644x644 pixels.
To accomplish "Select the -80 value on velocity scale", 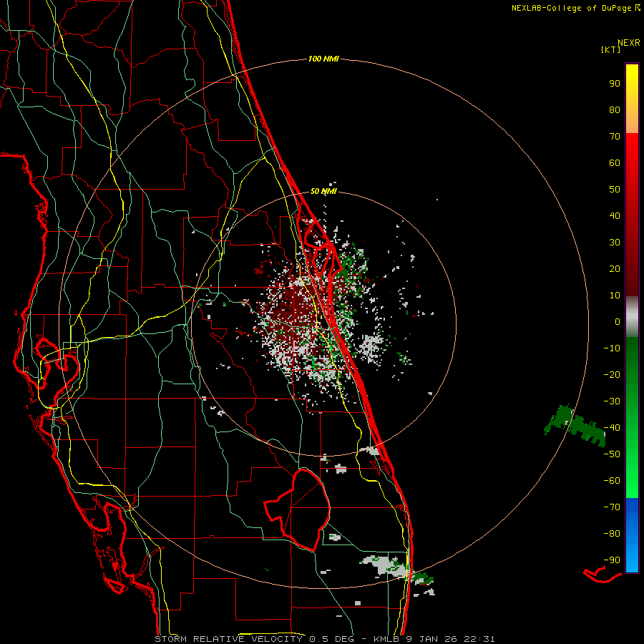I will 612,534.
